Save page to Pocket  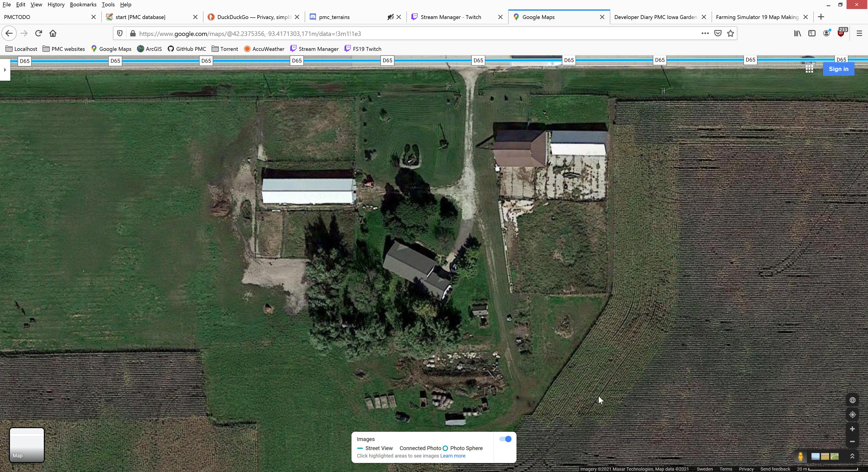(x=718, y=33)
